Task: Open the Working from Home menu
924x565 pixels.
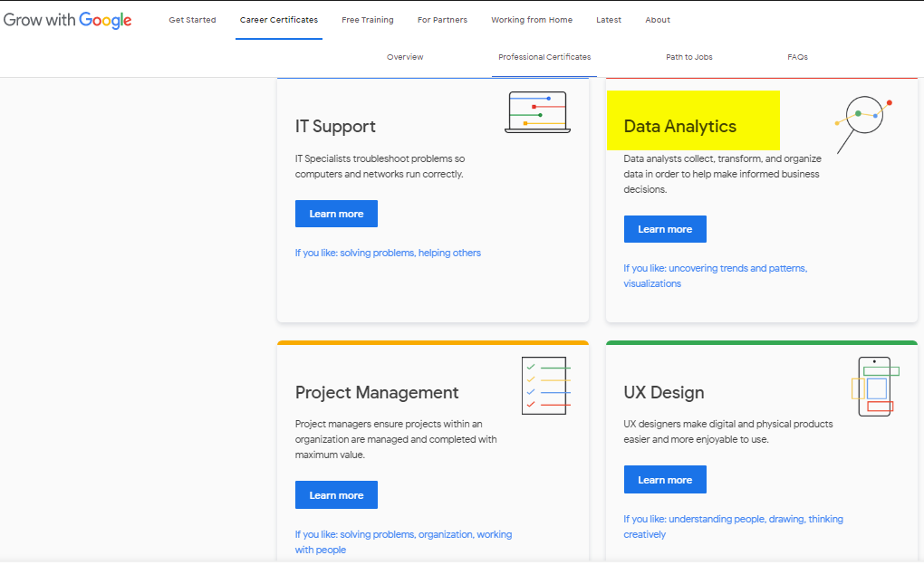Action: pyautogui.click(x=532, y=20)
